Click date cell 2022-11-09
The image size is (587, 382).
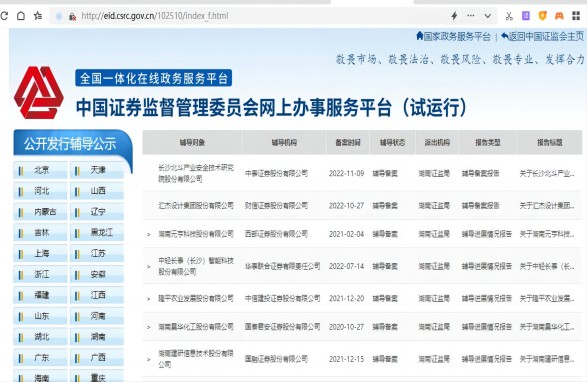(x=346, y=173)
